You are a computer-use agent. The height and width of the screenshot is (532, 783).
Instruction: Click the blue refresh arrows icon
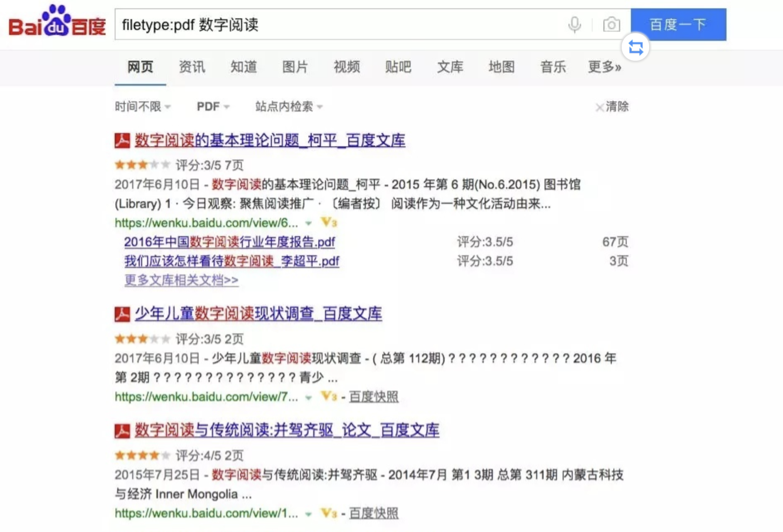[635, 47]
